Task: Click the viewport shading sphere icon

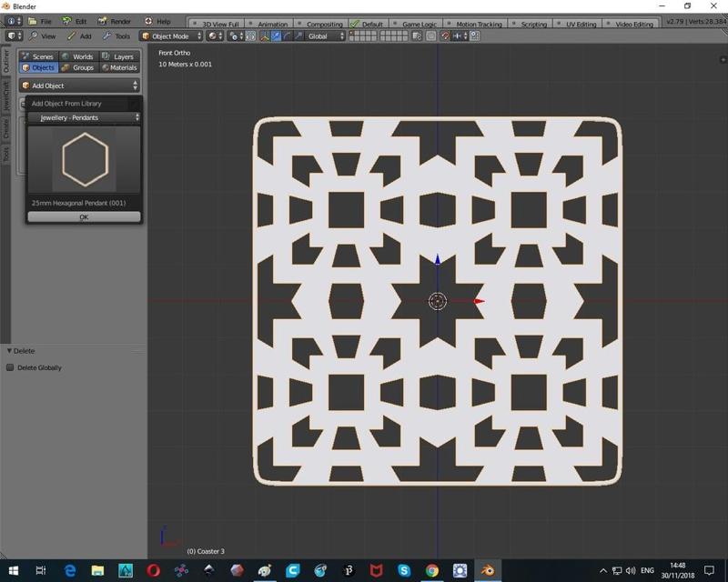Action: 212,36
